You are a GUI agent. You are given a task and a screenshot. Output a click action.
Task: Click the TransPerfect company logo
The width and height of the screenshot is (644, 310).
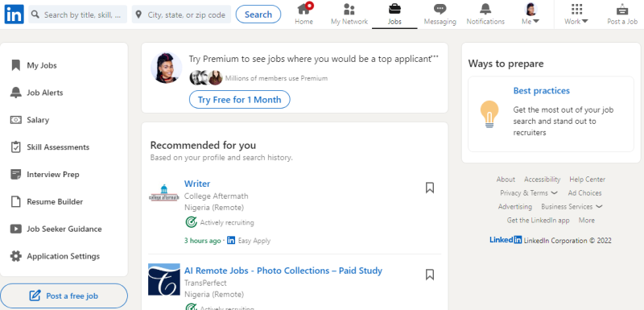164,279
